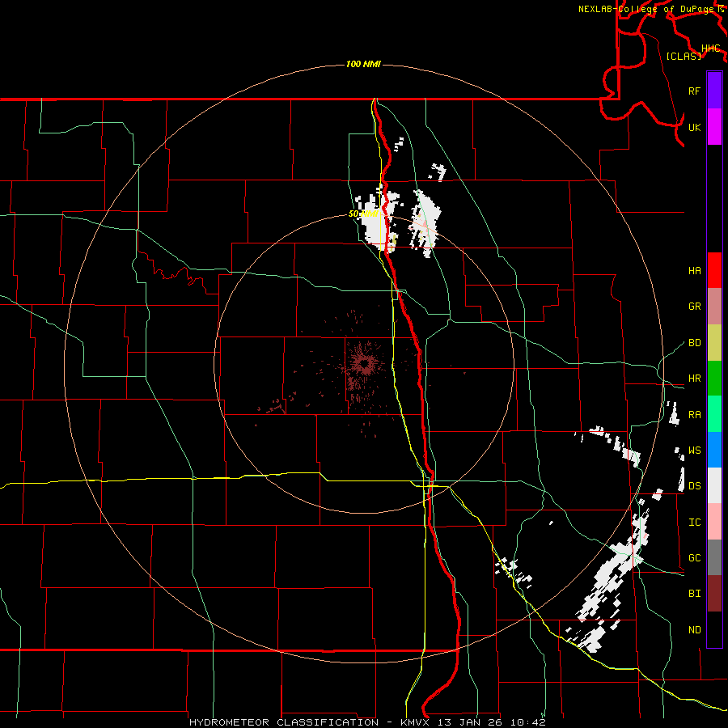Click the magenta UK legend color swatch

(x=714, y=127)
